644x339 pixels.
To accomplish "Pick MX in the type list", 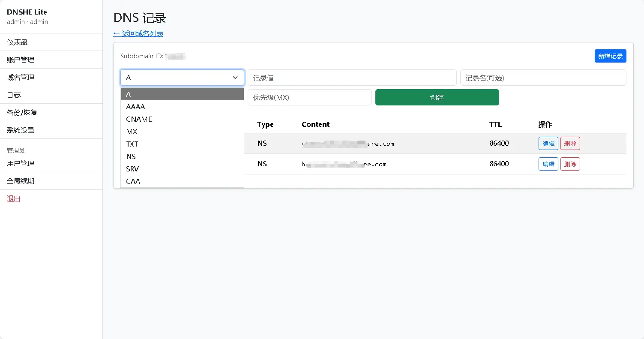I will pos(132,132).
